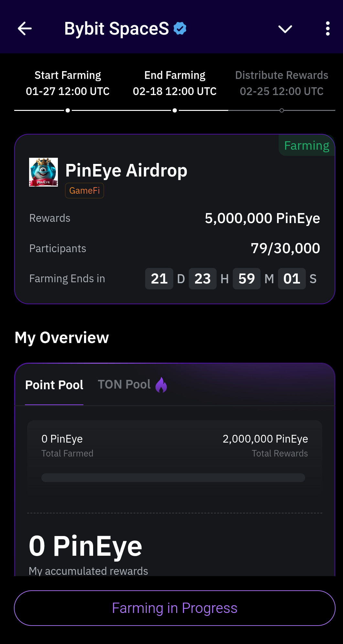This screenshot has width=343, height=644.
Task: Tap the PinEye mascot logo
Action: 44,172
